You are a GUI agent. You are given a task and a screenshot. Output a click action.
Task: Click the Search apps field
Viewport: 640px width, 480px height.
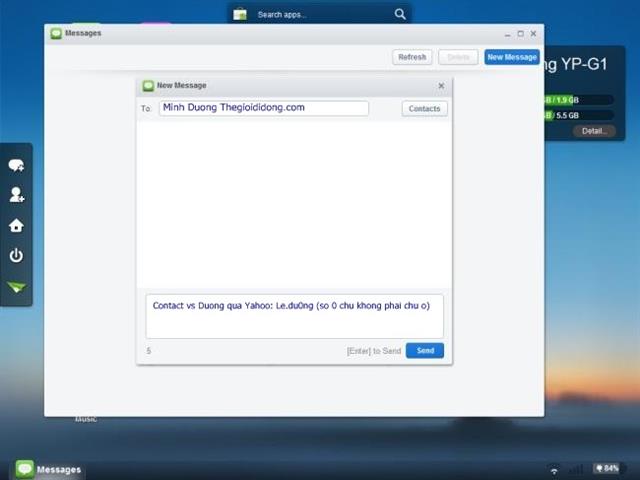(x=320, y=14)
